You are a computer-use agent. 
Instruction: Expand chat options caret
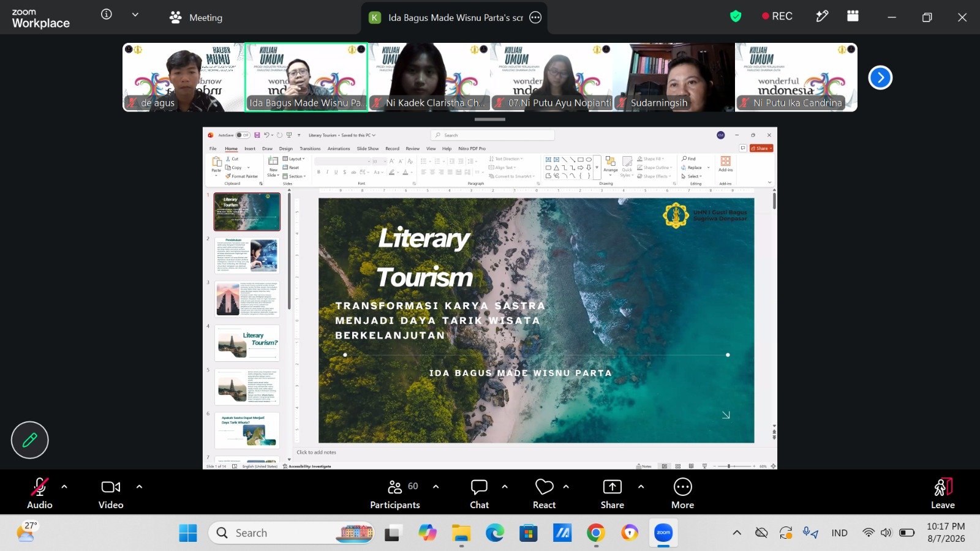click(505, 487)
